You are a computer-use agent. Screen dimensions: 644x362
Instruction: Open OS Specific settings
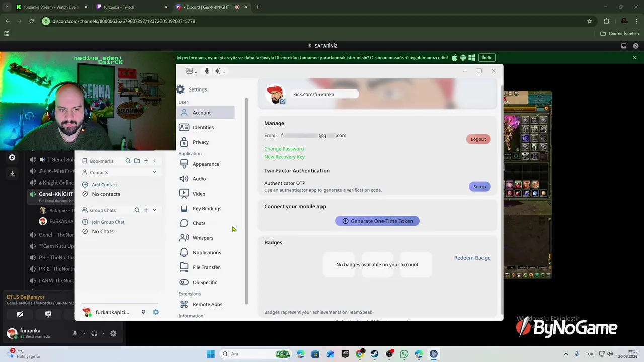click(x=206, y=282)
